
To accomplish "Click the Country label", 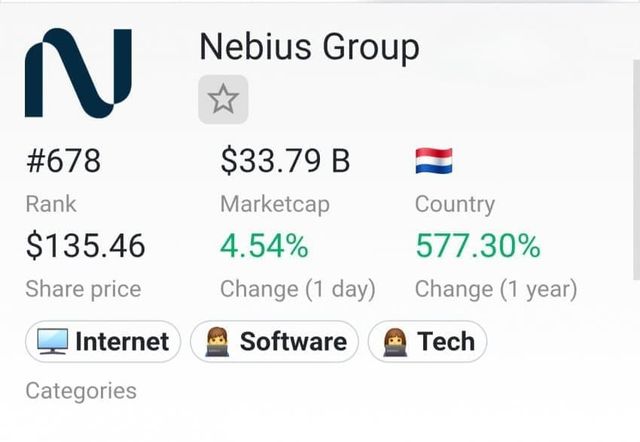I will click(x=454, y=204).
